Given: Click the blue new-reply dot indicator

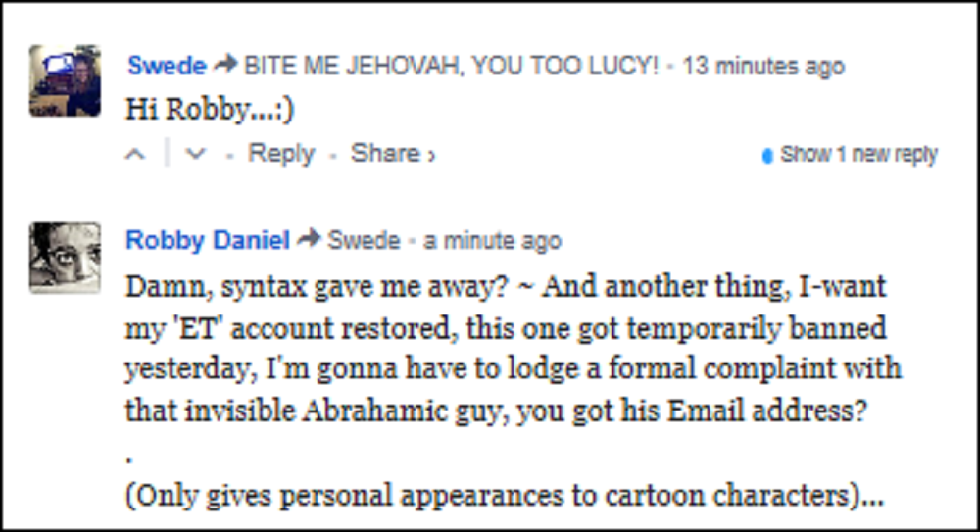Looking at the screenshot, I should click(766, 156).
